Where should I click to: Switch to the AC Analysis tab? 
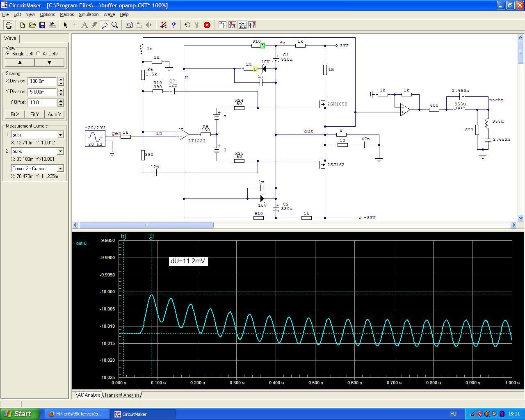89,395
